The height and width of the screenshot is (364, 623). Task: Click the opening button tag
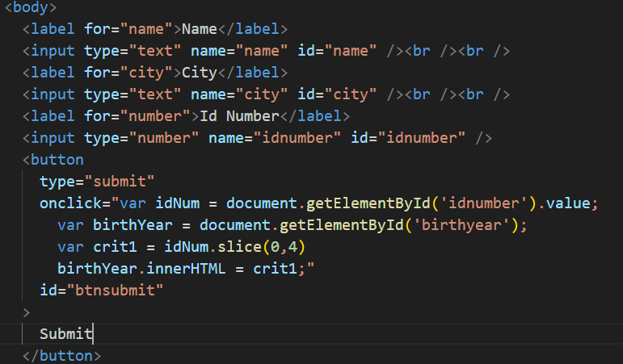(x=53, y=160)
